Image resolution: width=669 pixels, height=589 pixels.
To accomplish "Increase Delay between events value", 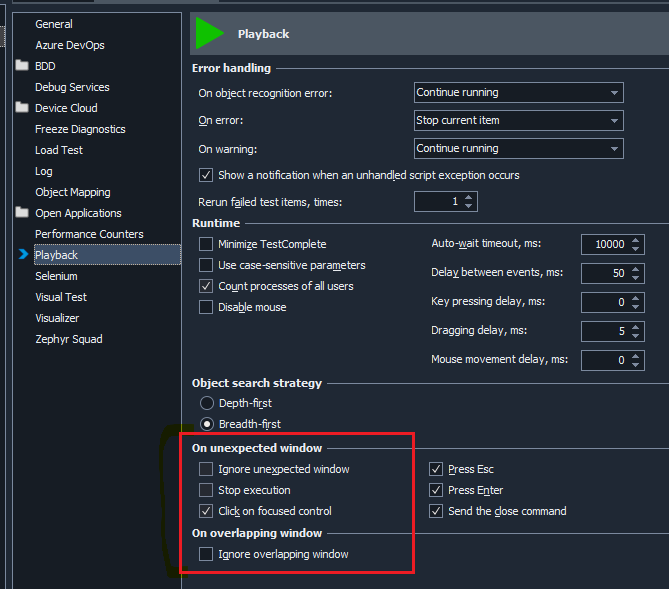I will point(636,269).
